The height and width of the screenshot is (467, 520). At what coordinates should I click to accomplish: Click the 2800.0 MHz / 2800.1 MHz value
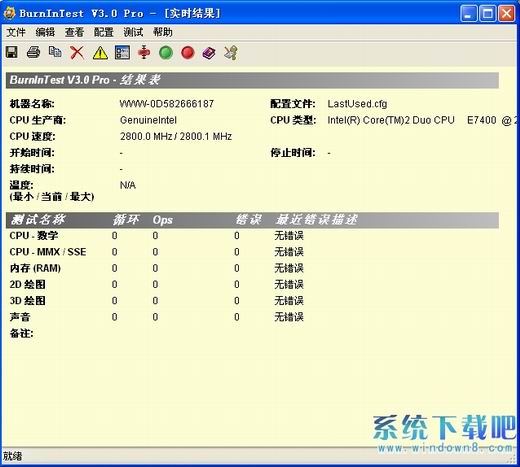pyautogui.click(x=176, y=137)
